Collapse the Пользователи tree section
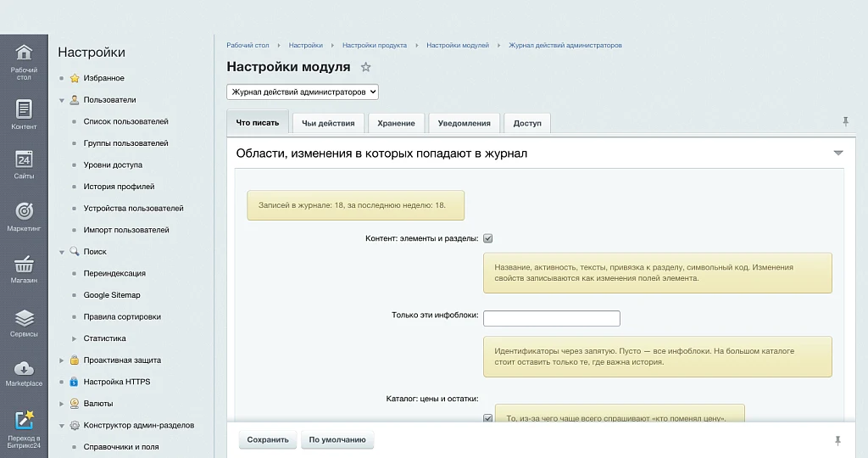Image resolution: width=868 pixels, height=458 pixels. [61, 100]
